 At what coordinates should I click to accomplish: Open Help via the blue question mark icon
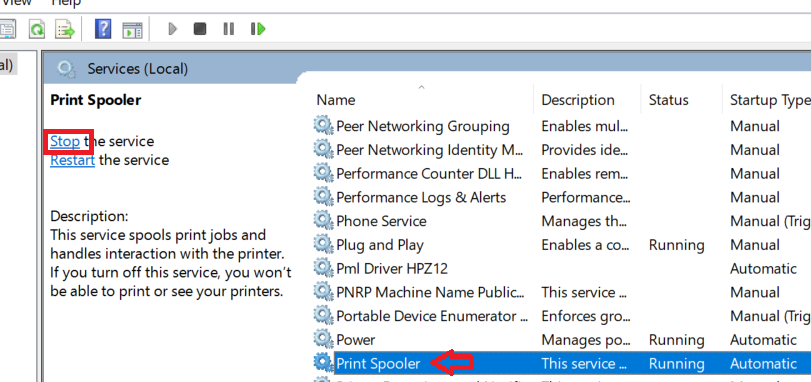pyautogui.click(x=103, y=28)
